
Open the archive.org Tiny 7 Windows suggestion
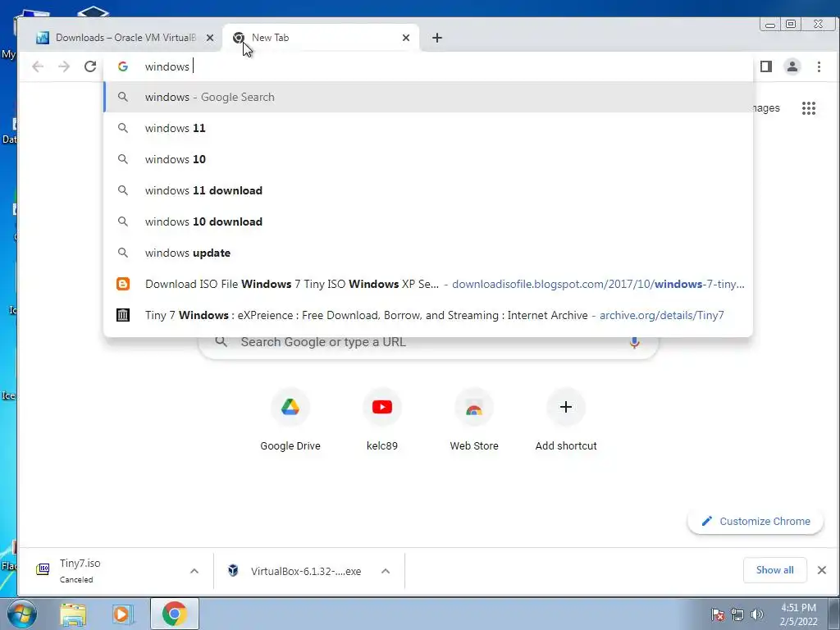pyautogui.click(x=428, y=315)
